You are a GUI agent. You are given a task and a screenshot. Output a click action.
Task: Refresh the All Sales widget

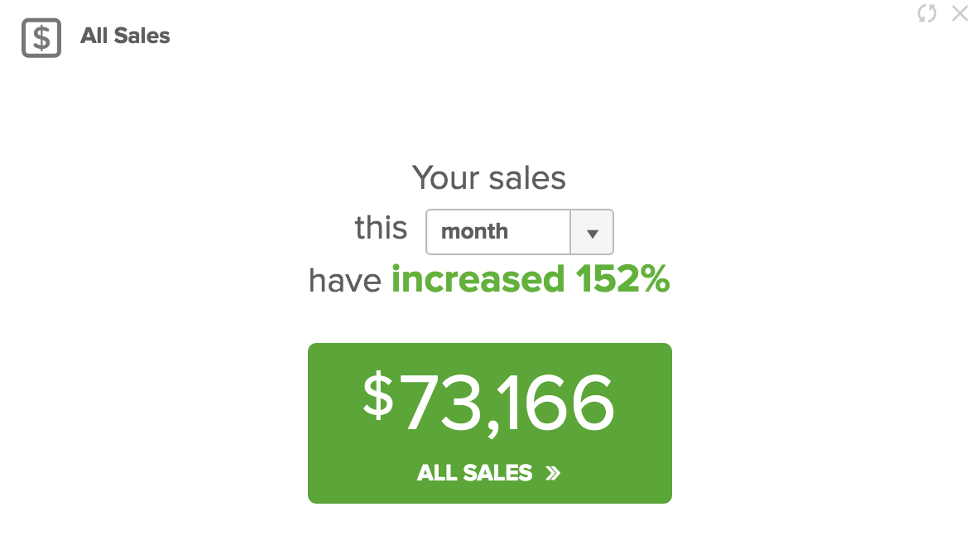927,13
